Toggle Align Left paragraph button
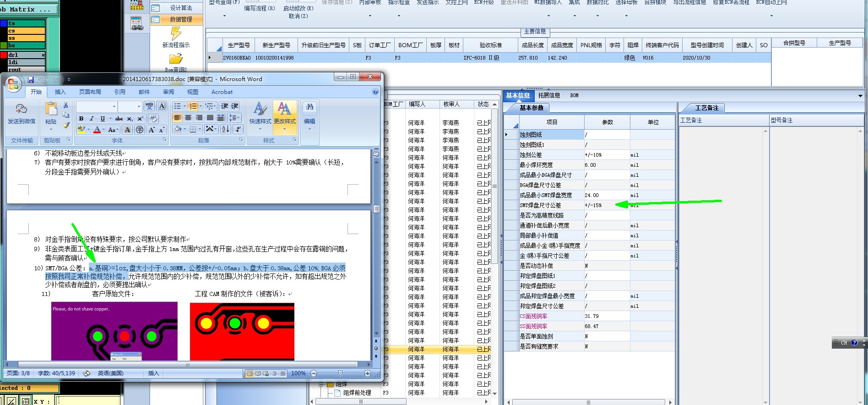The image size is (868, 405). [x=178, y=118]
